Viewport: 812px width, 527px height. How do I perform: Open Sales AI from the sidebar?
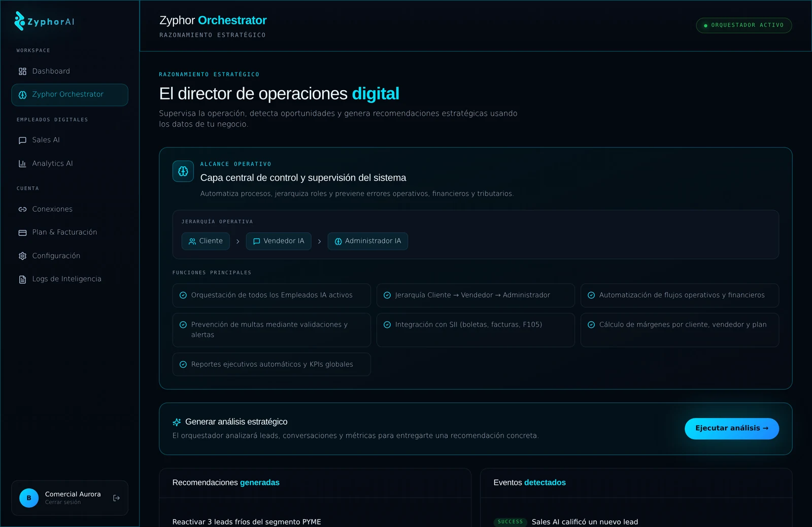70,140
